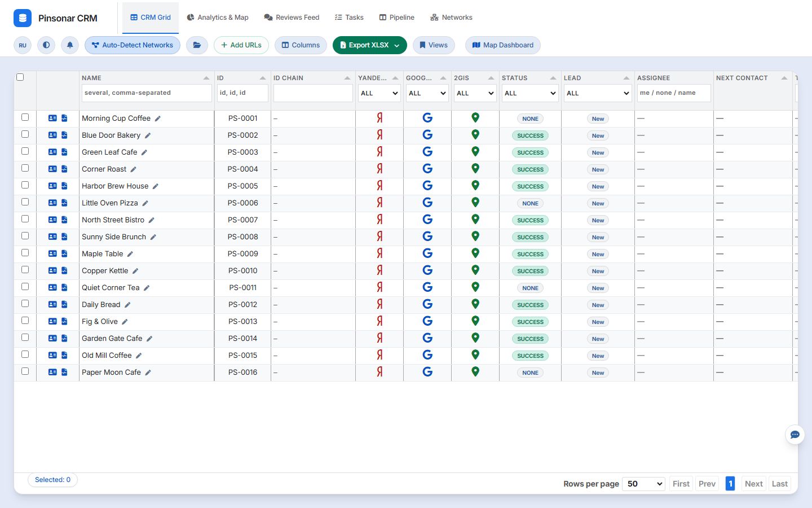Click the Selected: 0 badge
812x508 pixels.
point(52,480)
